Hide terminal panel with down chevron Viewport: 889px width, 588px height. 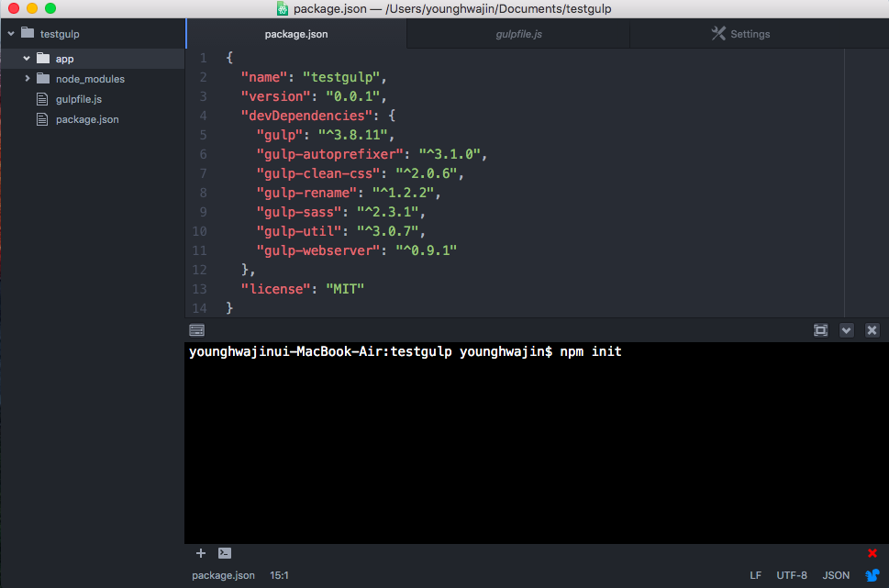(x=846, y=330)
